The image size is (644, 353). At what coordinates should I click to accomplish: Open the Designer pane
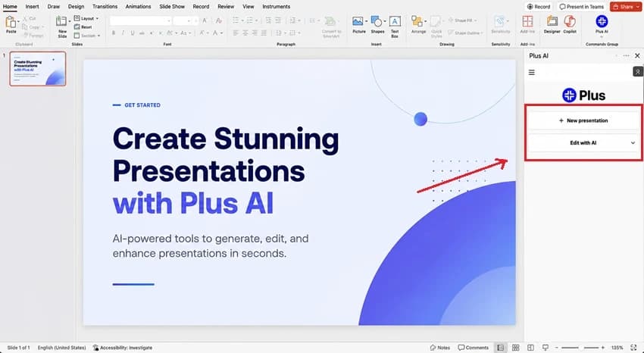(552, 21)
